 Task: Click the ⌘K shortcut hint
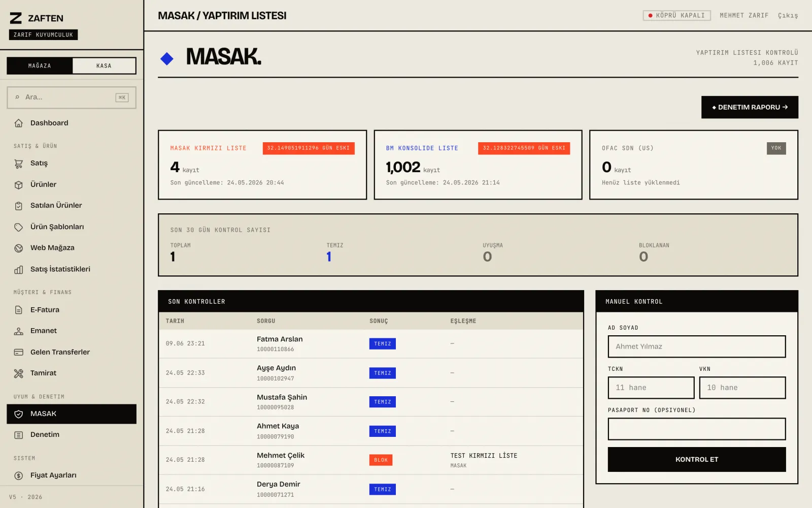click(122, 98)
